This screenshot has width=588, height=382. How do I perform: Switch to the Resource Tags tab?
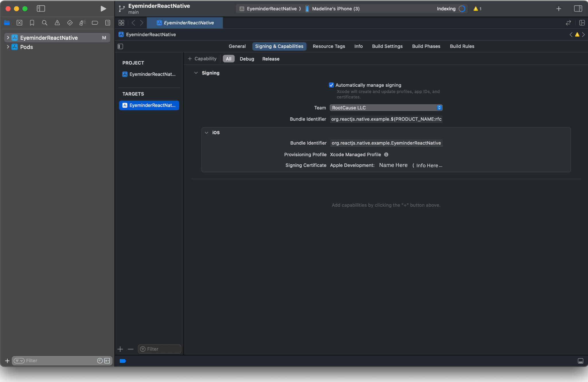[x=329, y=46]
